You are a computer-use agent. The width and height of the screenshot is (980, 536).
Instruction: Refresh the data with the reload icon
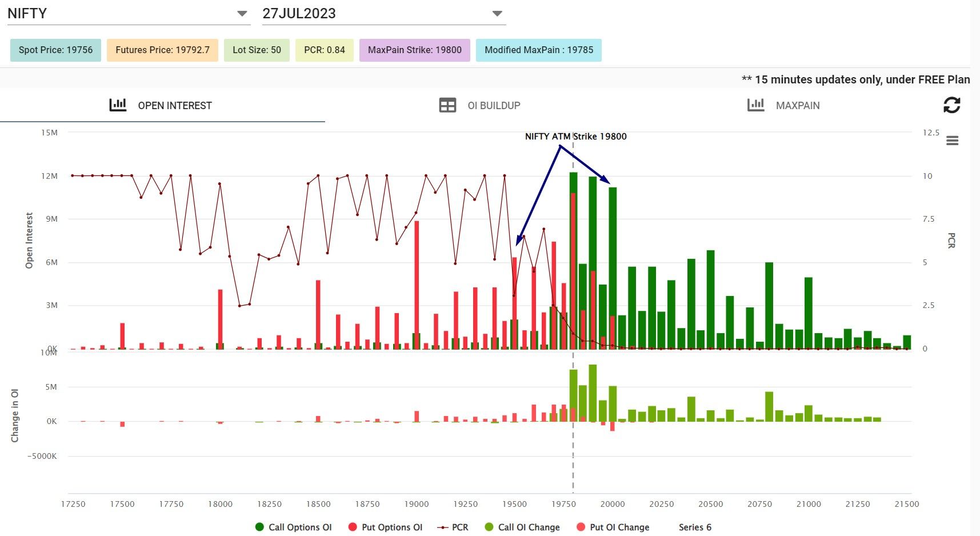[x=951, y=105]
